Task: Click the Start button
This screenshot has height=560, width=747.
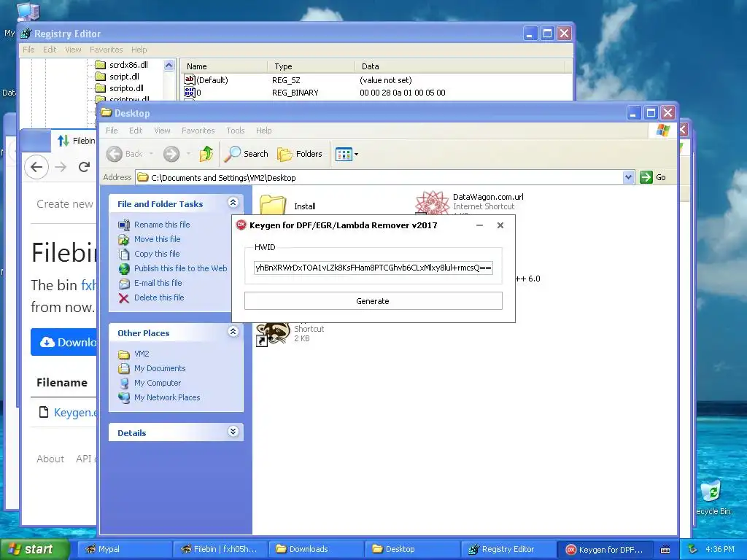Action: tap(34, 549)
